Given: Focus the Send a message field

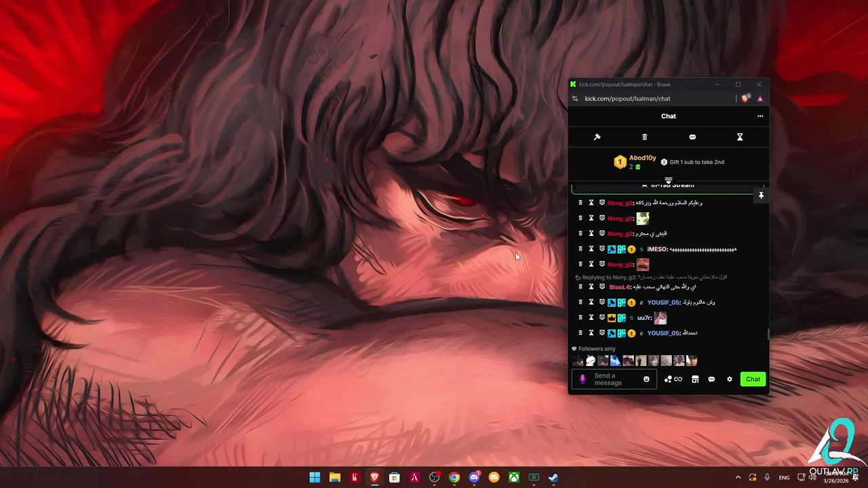Looking at the screenshot, I should pyautogui.click(x=614, y=379).
